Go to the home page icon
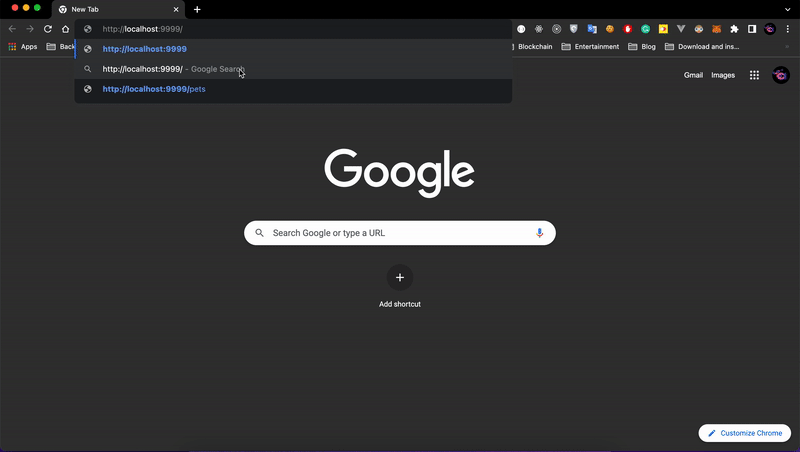Viewport: 800px width, 452px height. [65, 29]
